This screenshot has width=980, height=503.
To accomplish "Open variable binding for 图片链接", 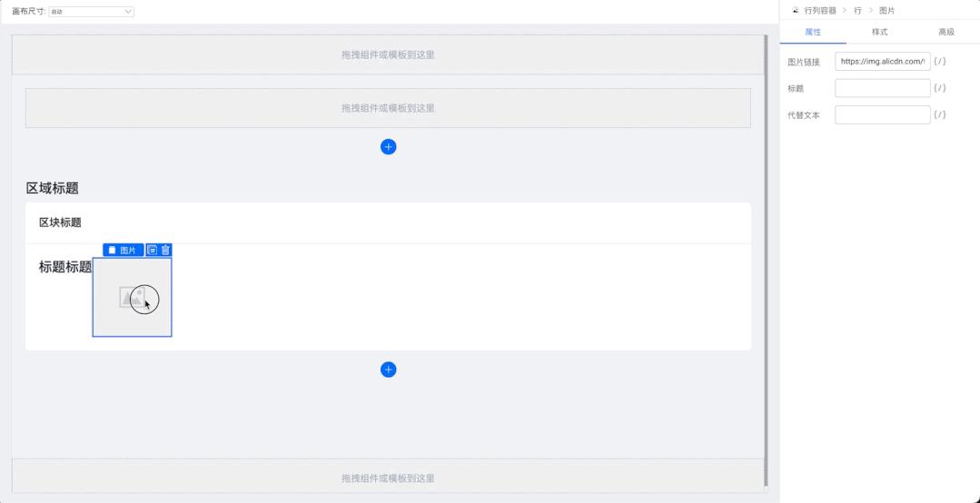I will click(940, 62).
